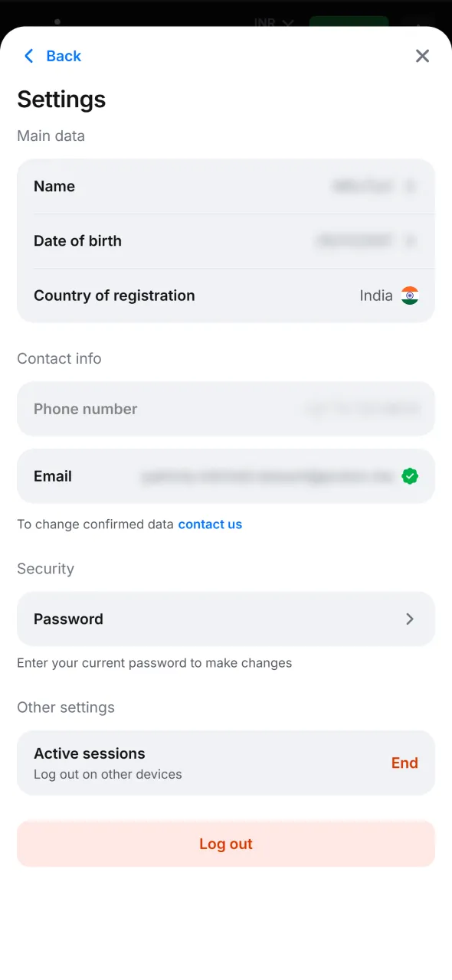
Task: Open the INR currency dropdown
Action: click(x=273, y=23)
